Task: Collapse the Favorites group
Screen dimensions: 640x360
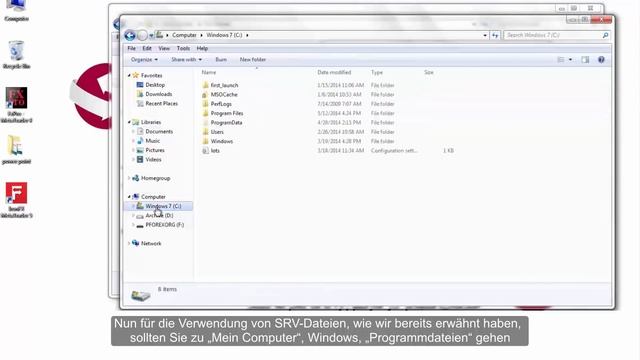Action: [x=129, y=76]
